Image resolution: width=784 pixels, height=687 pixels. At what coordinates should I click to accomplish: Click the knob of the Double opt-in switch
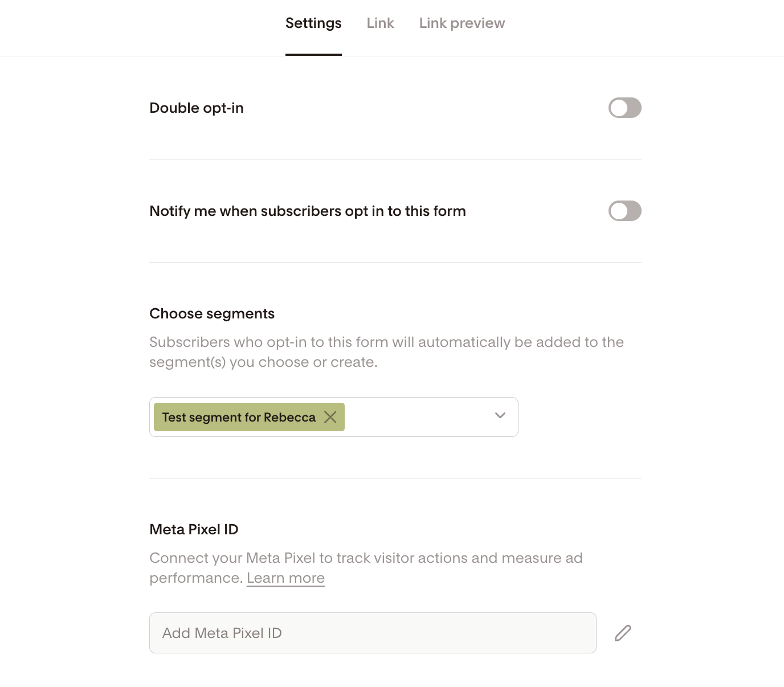click(619, 108)
